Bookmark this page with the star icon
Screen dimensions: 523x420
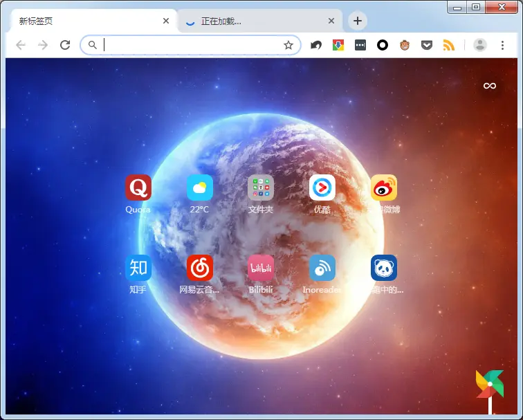pos(288,45)
